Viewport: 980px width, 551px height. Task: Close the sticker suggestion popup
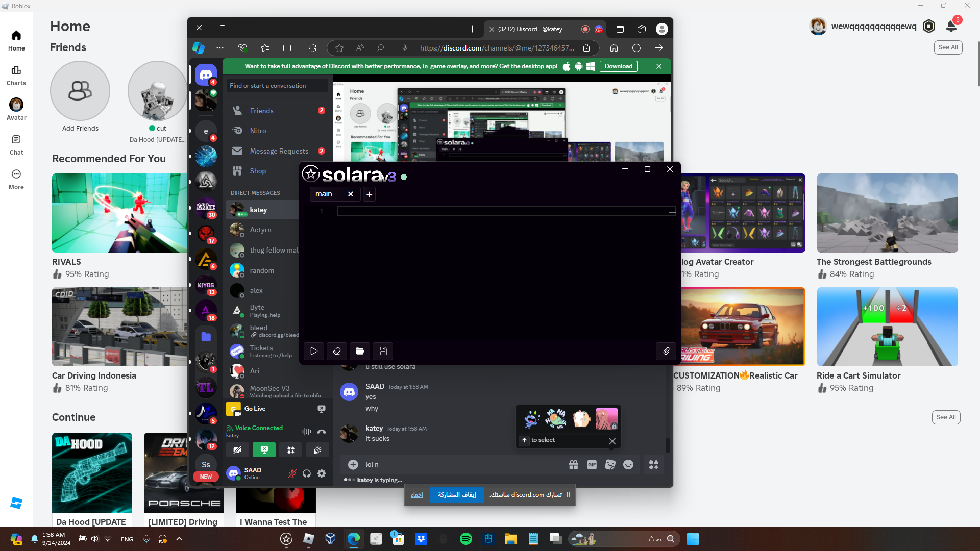pyautogui.click(x=612, y=441)
